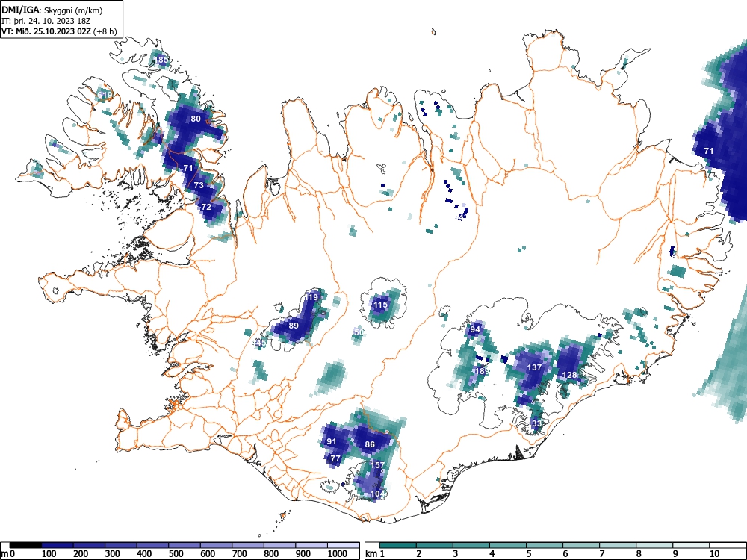
Task: Click the 500 legend label
Action: [x=176, y=554]
